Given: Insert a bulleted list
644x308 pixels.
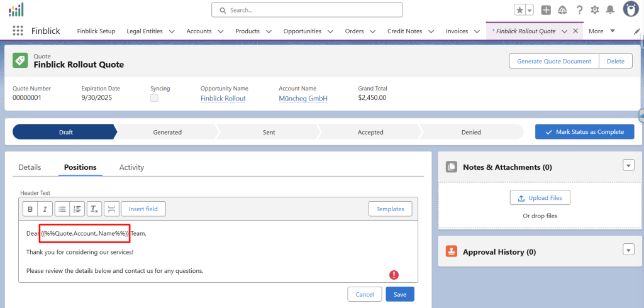Looking at the screenshot, I should (62, 209).
